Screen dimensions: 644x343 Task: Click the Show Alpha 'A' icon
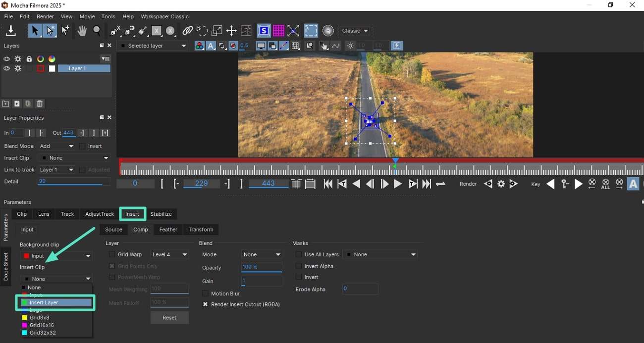(x=211, y=46)
